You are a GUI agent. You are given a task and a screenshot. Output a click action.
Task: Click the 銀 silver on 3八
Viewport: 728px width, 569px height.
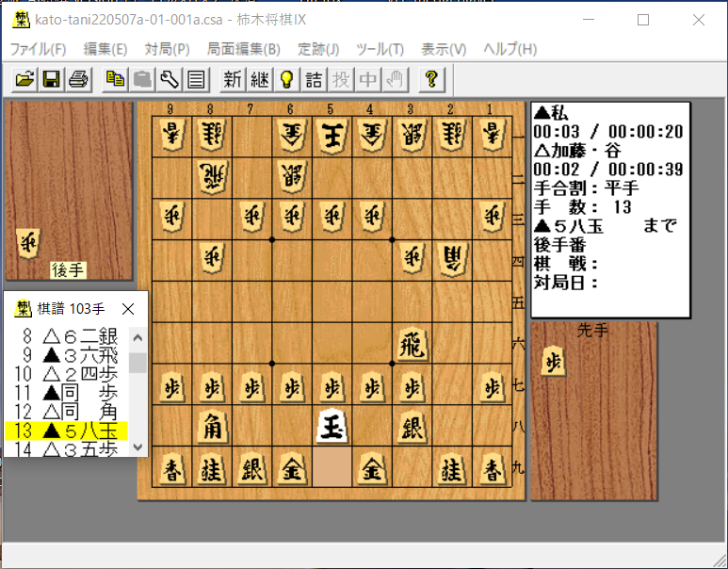coord(412,427)
